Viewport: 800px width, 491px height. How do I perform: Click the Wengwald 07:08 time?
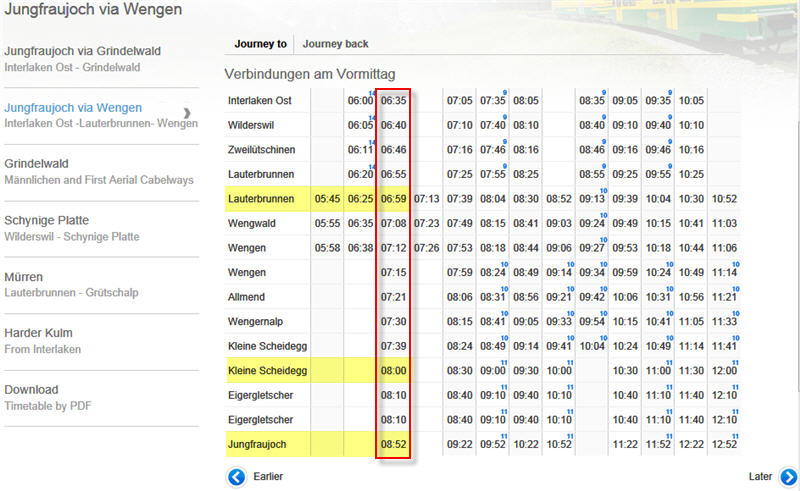(x=393, y=223)
